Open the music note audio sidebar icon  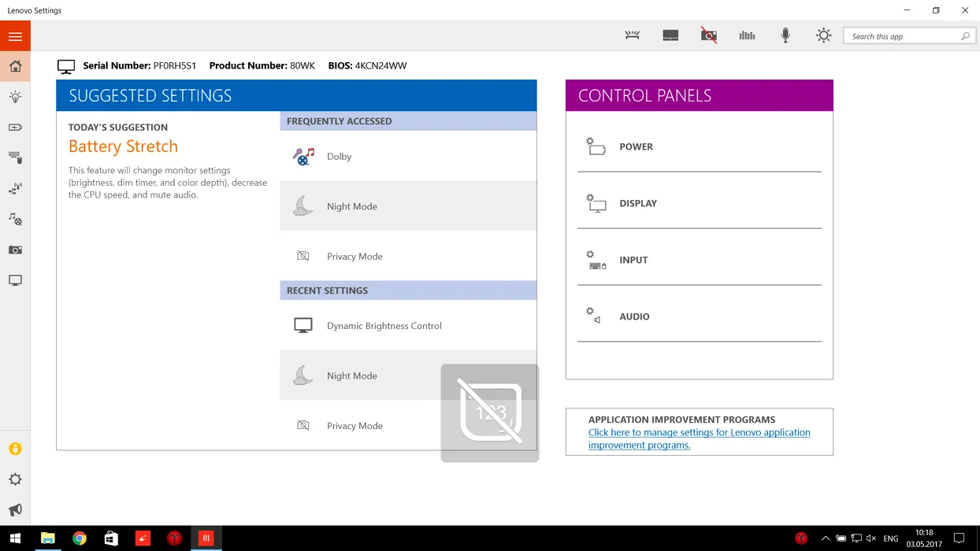(15, 219)
